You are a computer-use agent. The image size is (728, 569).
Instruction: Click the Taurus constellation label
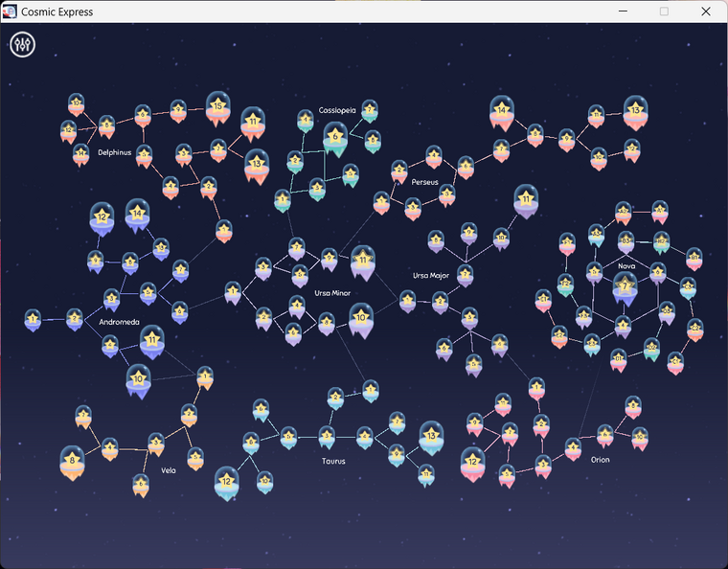[333, 461]
